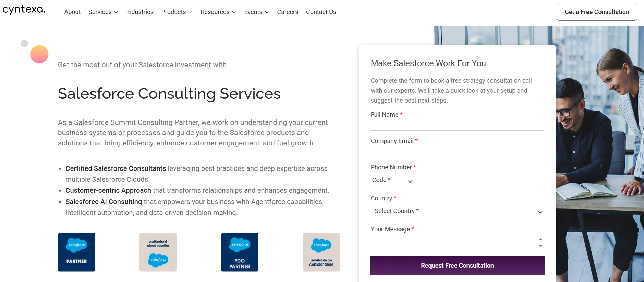Go to the About page

pyautogui.click(x=72, y=12)
